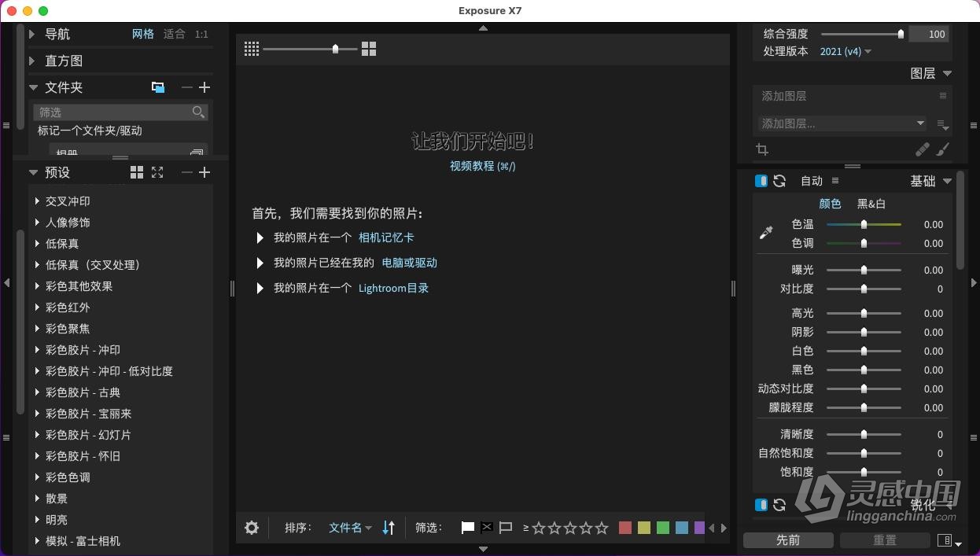Screen dimensions: 980x556
Task: Reset the 锐化 panel with circular arrows
Action: point(779,505)
